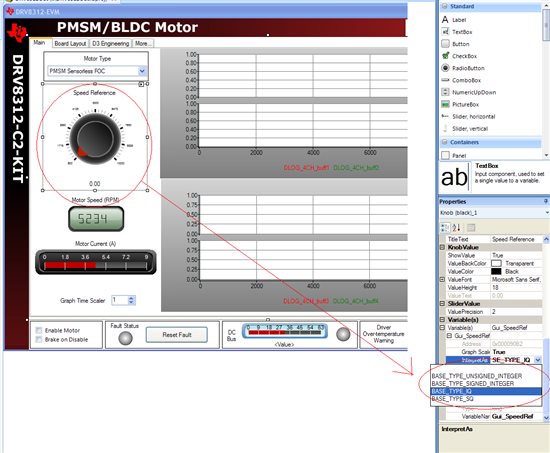Select the PictureBox tool icon
This screenshot has width=550, height=453.
coord(445,104)
